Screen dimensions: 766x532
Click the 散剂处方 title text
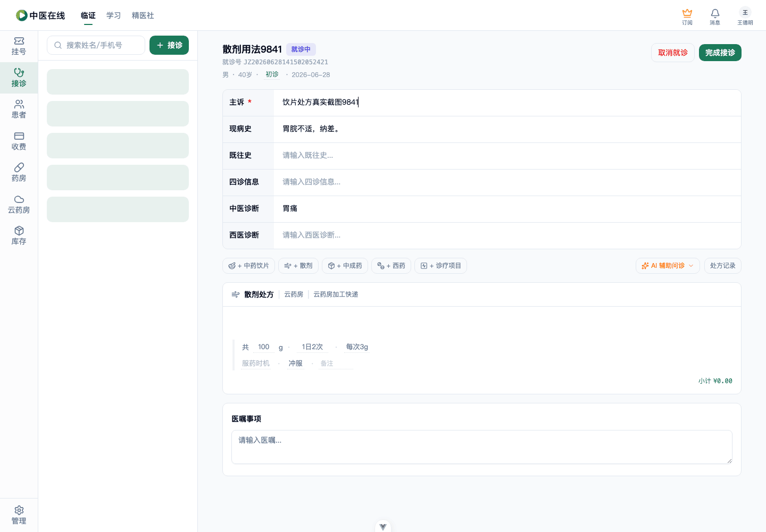tap(259, 294)
